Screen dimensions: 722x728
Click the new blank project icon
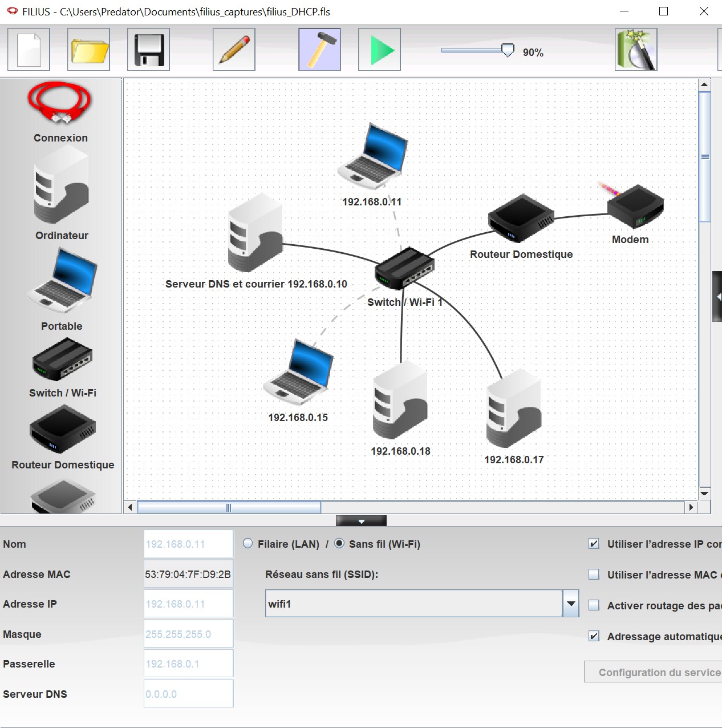point(29,50)
